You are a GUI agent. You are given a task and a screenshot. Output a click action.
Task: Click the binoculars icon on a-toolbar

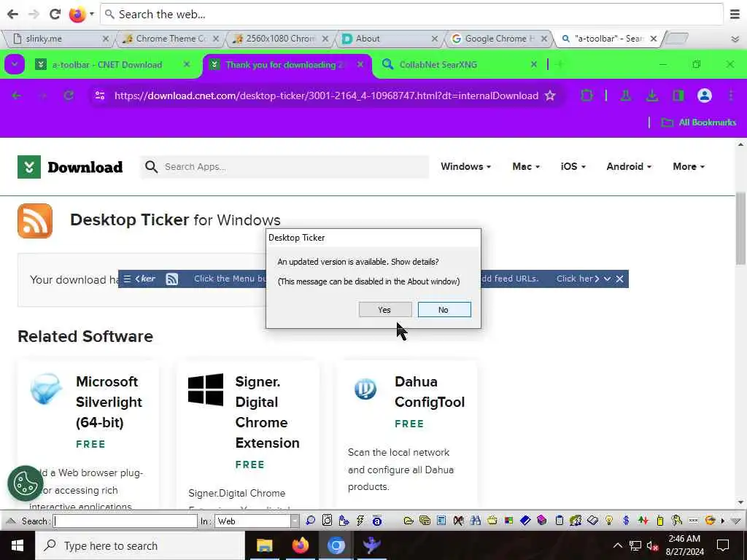[x=475, y=521]
